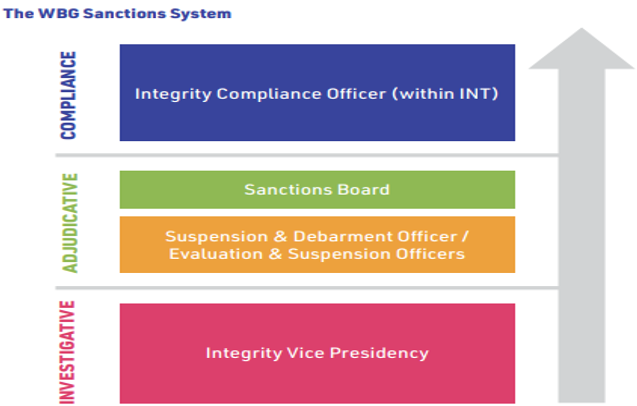Click the Integrity Compliance Officer text
Viewport: 637px width, 406px height.
pyautogui.click(x=260, y=94)
